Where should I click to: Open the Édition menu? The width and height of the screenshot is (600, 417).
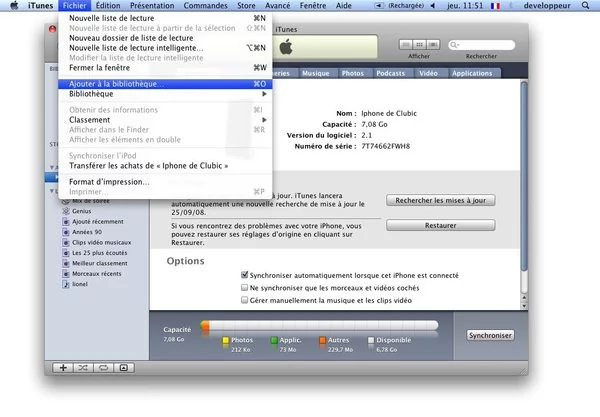(x=108, y=5)
